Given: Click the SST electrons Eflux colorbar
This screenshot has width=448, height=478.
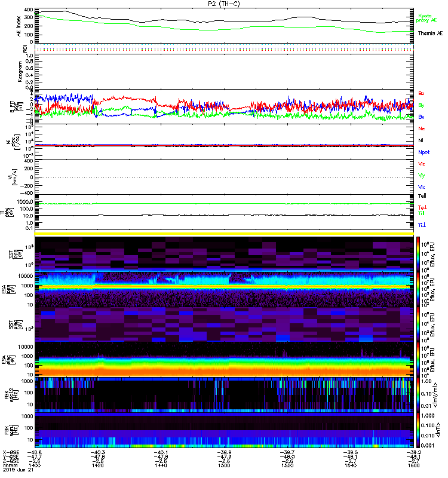Looking at the screenshot, I should pos(418,324).
